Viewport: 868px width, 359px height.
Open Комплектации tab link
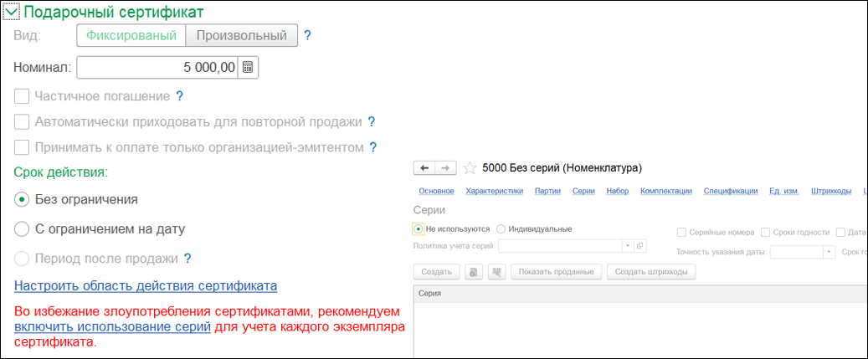point(666,192)
